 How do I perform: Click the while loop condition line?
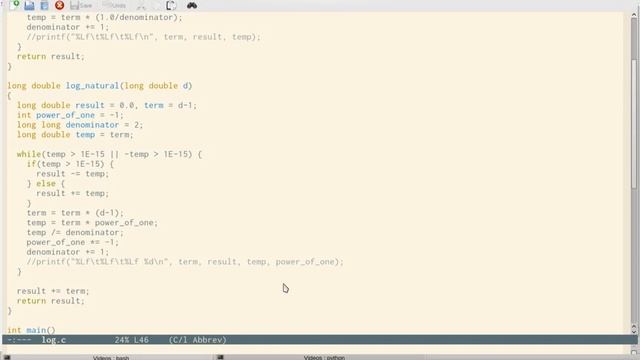click(109, 154)
